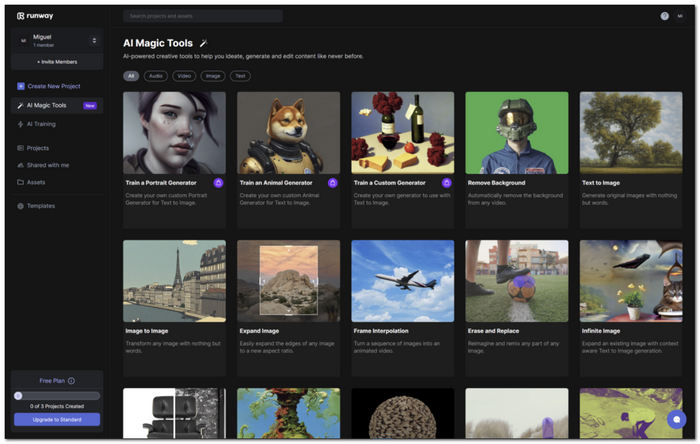
Task: Open Expand Image desert thumbnail
Action: tap(288, 281)
